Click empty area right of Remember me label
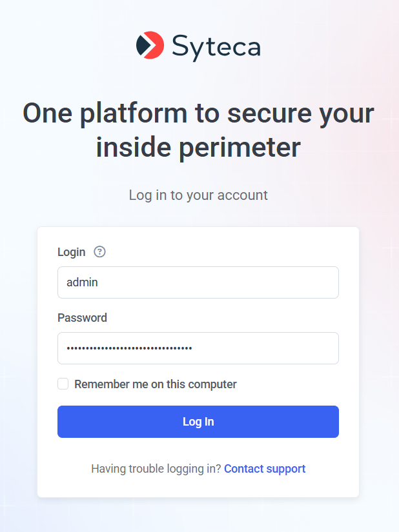 (291, 384)
